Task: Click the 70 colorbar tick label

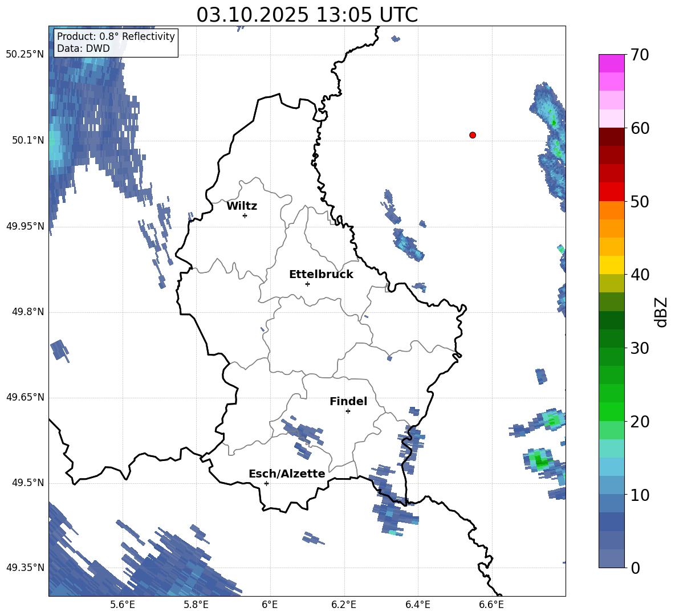Action: pyautogui.click(x=640, y=55)
